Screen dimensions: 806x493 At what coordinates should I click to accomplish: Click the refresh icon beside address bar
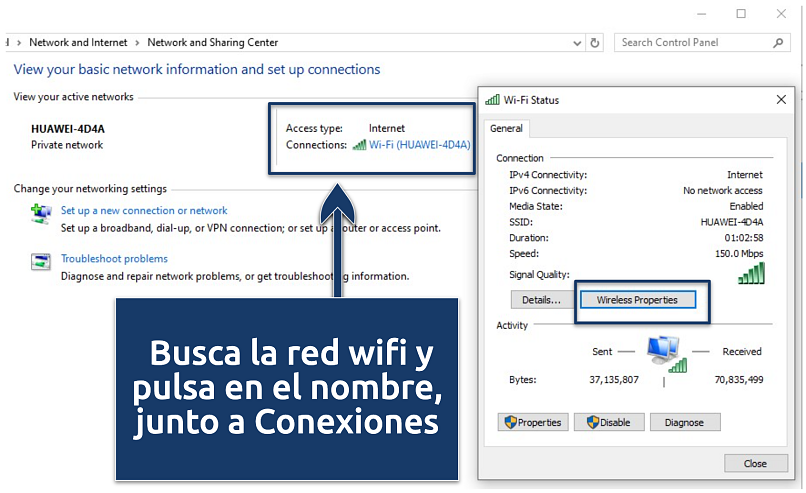click(595, 43)
